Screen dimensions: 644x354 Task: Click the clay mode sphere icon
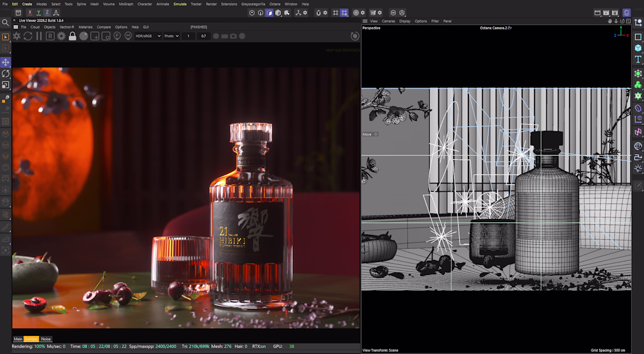click(x=84, y=36)
